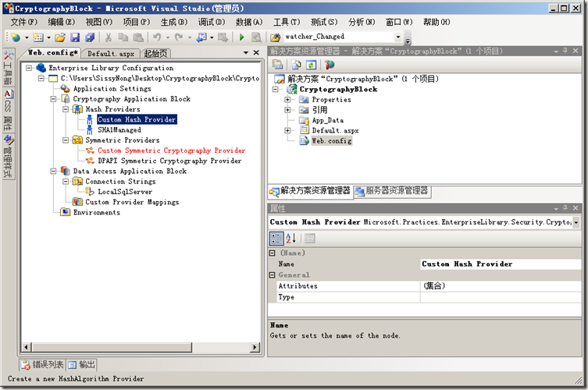The width and height of the screenshot is (588, 390).
Task: Close the Web.config document with the X button
Action: coord(256,53)
